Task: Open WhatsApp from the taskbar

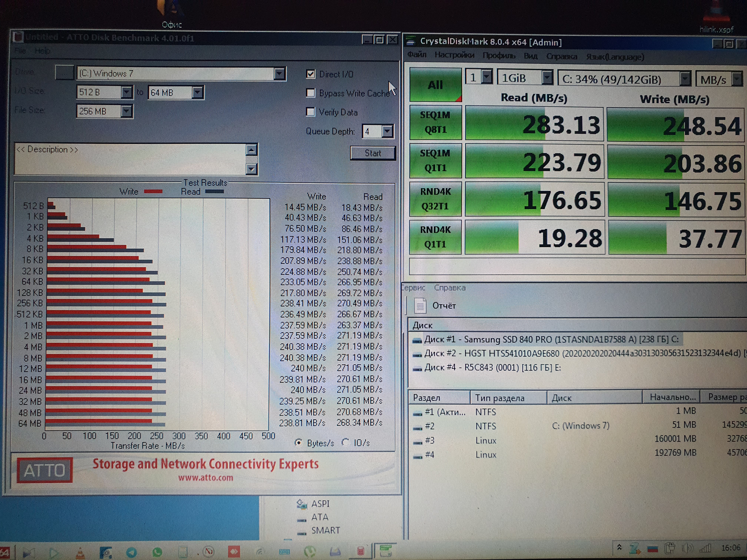Action: [x=157, y=553]
